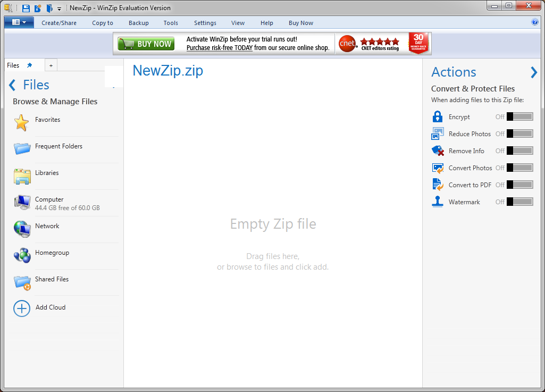Toggle the Watermark option on
Image resolution: width=545 pixels, height=392 pixels.
coord(519,202)
